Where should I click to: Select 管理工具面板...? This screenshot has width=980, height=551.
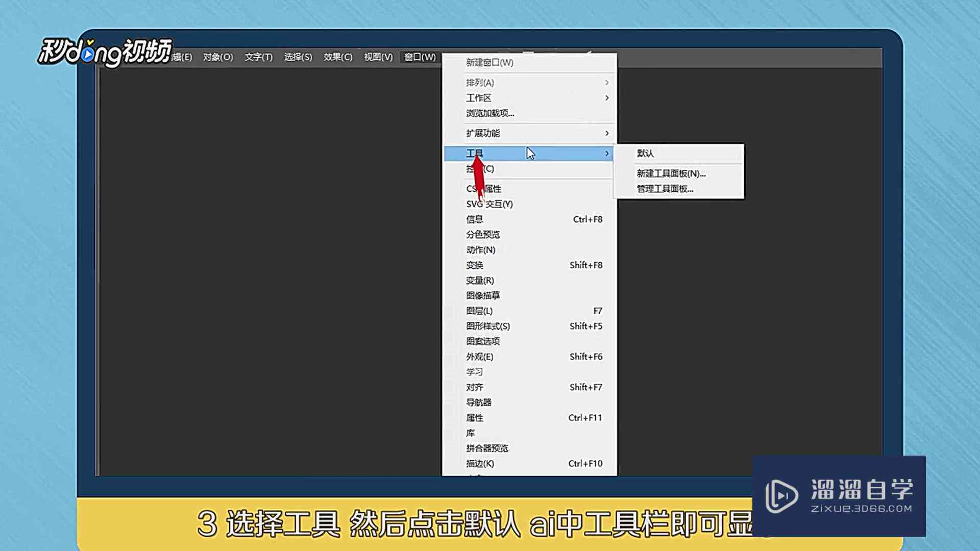pos(679,189)
